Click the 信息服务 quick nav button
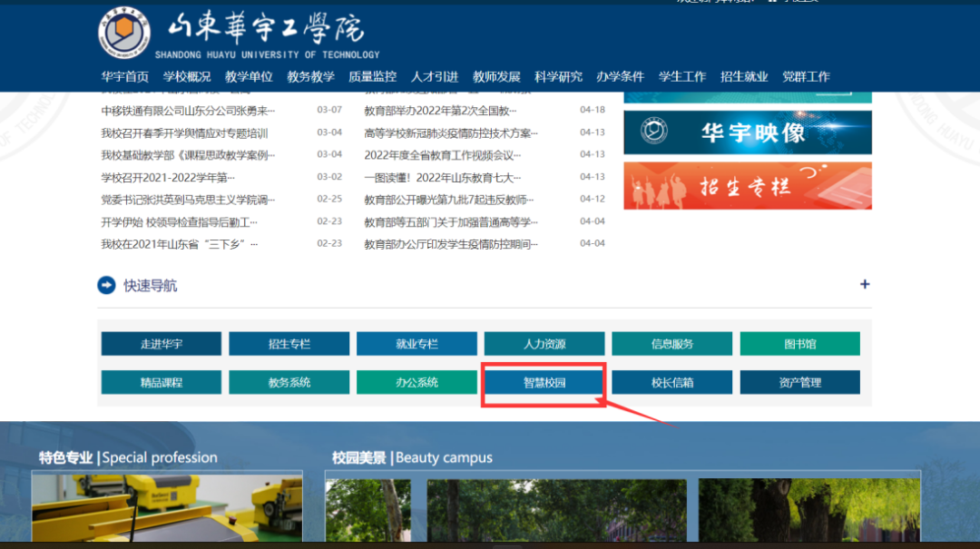 [671, 344]
